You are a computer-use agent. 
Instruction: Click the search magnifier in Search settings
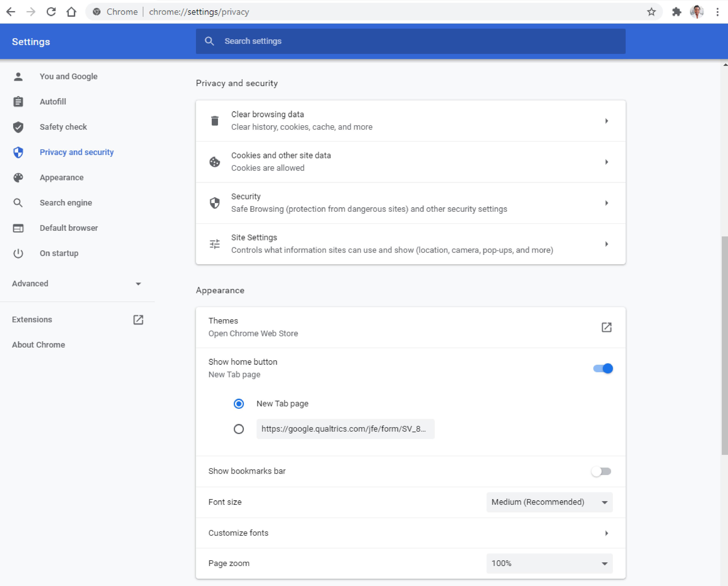[x=210, y=41]
